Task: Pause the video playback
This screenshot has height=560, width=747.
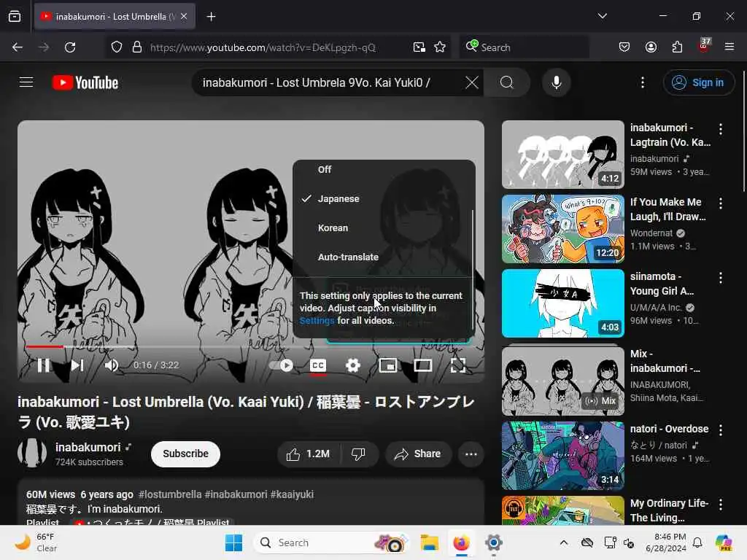Action: point(43,365)
